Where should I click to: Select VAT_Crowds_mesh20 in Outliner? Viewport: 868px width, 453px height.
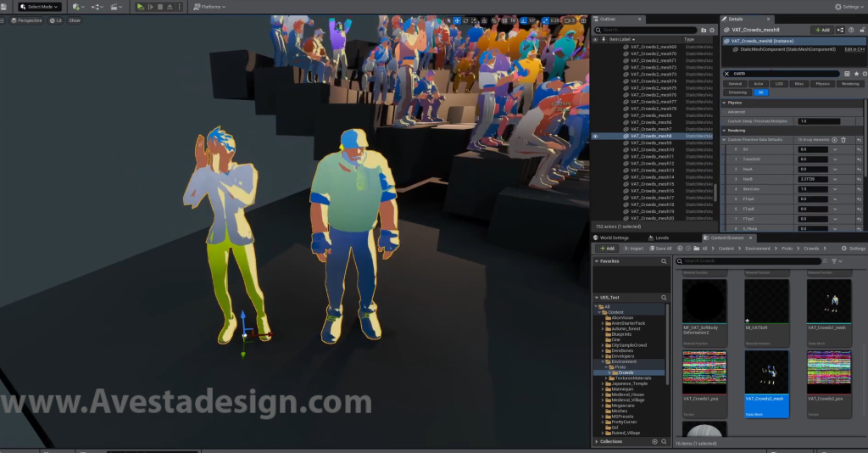point(652,218)
